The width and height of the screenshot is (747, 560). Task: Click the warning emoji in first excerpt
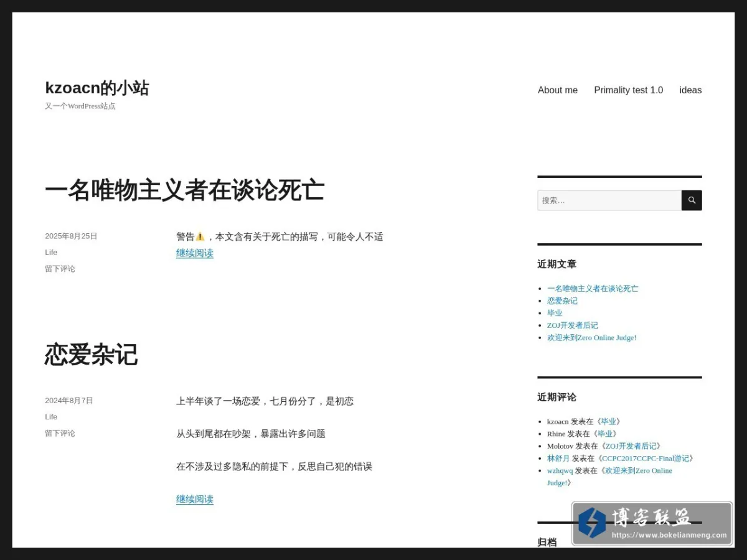(x=200, y=236)
